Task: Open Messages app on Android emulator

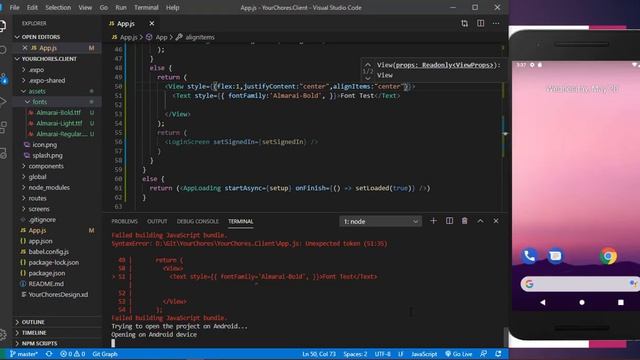Action: click(555, 256)
